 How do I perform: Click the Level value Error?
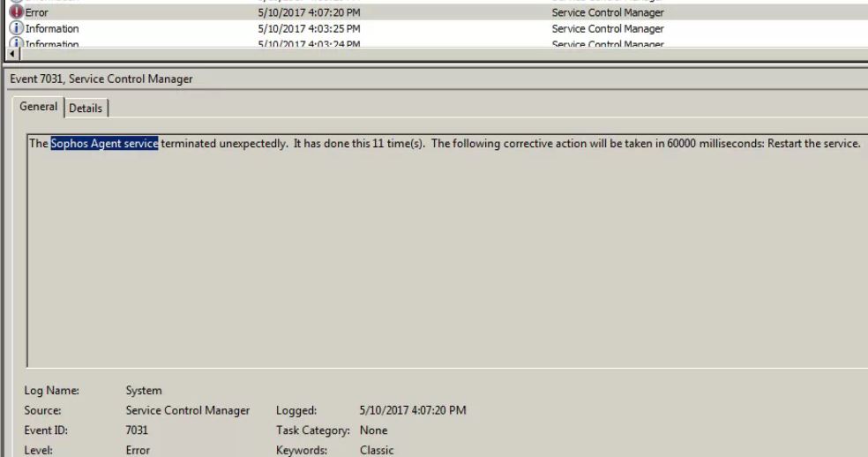(x=138, y=450)
